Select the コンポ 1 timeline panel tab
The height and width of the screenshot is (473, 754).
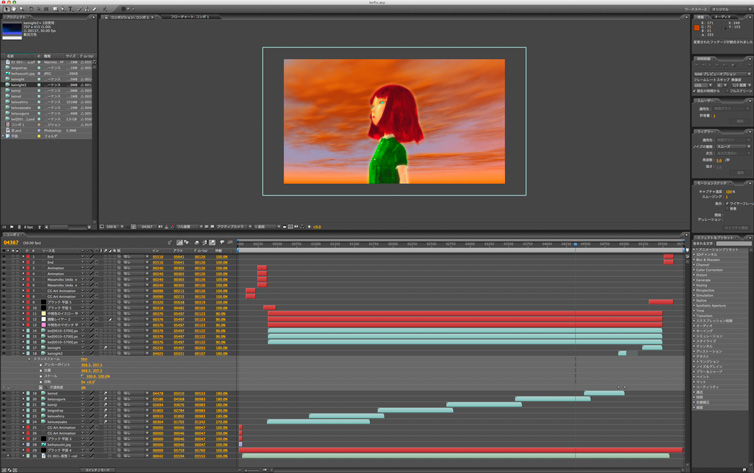(x=13, y=235)
